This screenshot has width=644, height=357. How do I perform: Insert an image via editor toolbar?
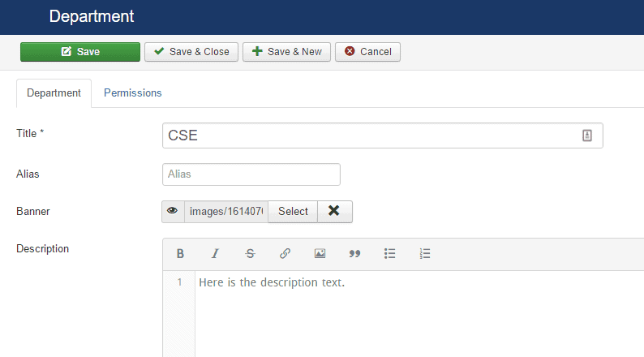click(320, 254)
